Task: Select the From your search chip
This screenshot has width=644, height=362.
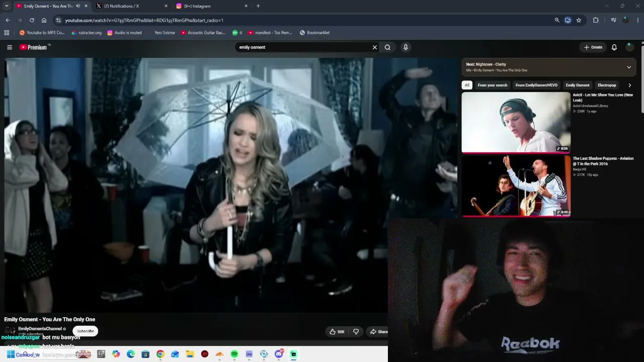Action: [x=493, y=85]
